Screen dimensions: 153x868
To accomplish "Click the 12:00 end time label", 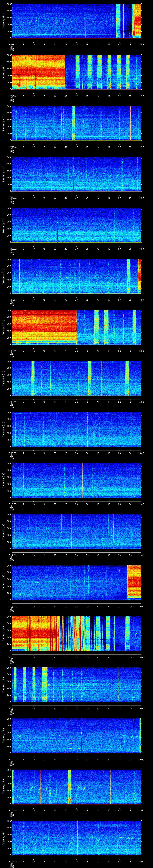I will [141, 555].
